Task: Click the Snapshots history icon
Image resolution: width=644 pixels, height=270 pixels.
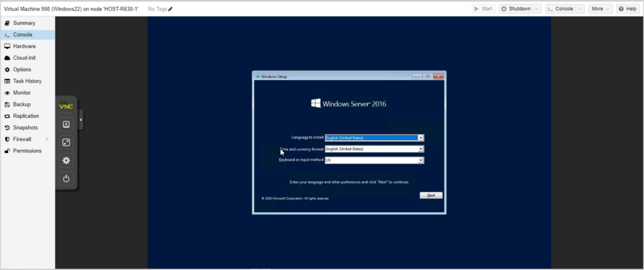Action: click(7, 127)
